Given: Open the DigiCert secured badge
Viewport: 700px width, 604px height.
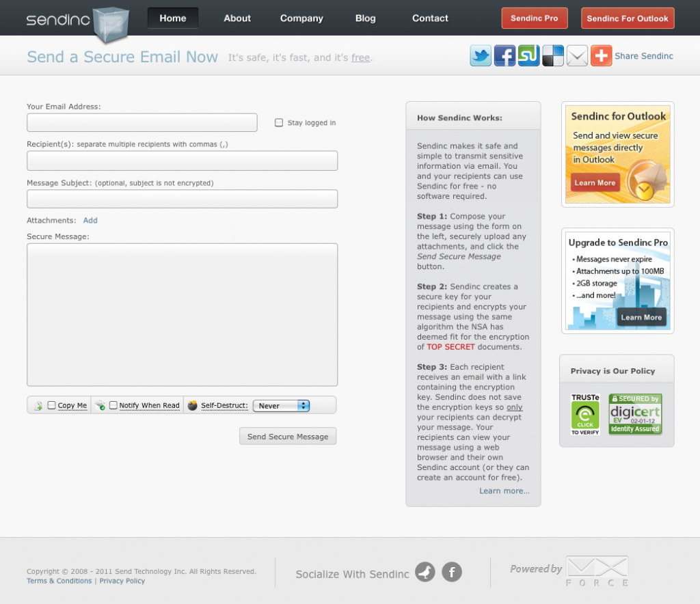Looking at the screenshot, I should point(635,414).
